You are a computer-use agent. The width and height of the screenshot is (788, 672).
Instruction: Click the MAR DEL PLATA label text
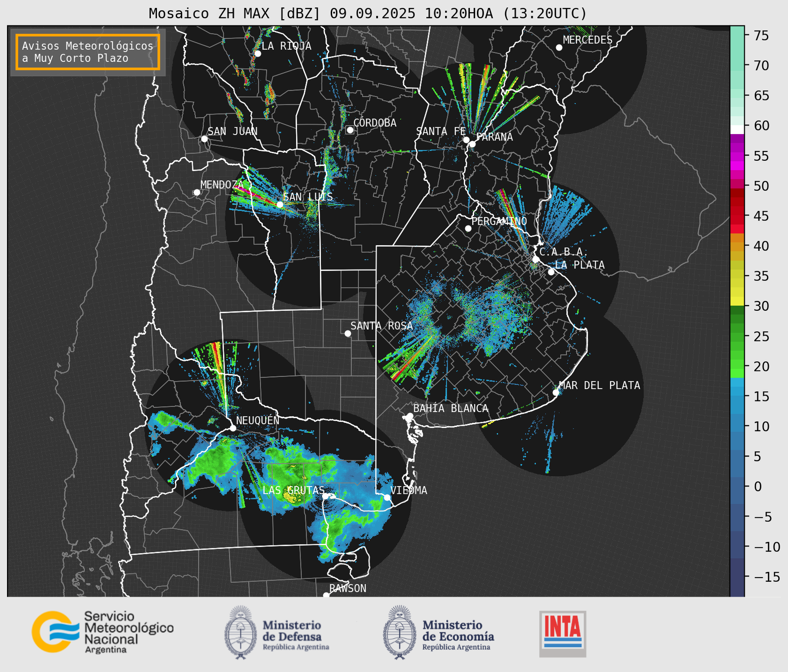(599, 386)
